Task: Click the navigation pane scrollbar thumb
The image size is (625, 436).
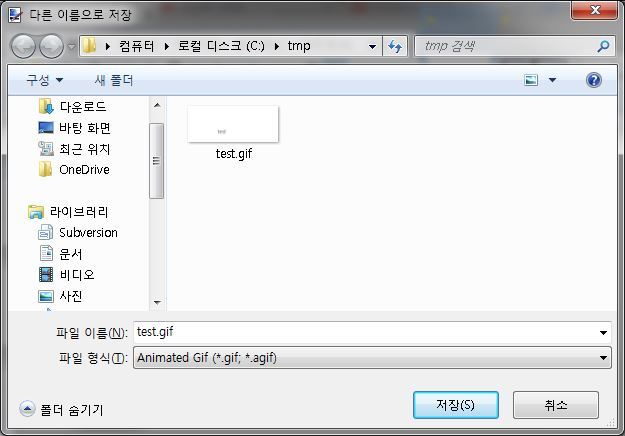Action: 156,161
